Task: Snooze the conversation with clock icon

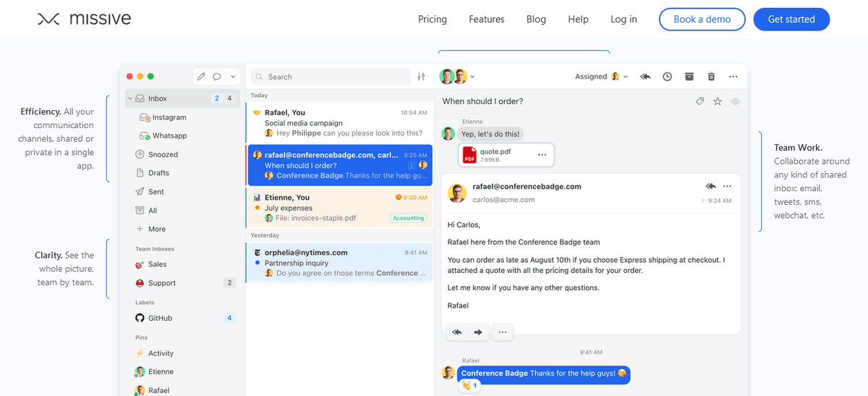Action: click(668, 76)
